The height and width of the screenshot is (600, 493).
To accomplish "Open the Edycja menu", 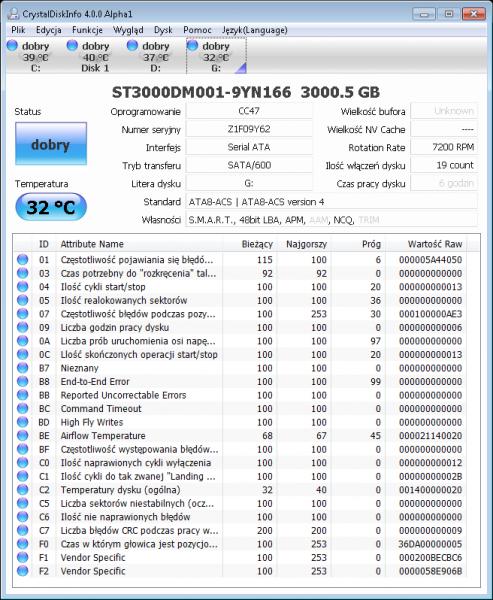I will [x=48, y=30].
